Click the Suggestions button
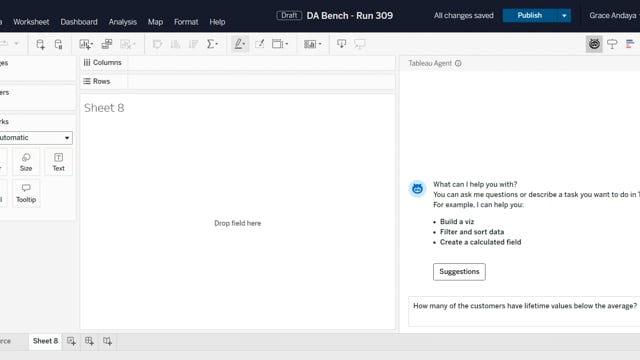Viewport: 640px width, 360px height. 459,271
